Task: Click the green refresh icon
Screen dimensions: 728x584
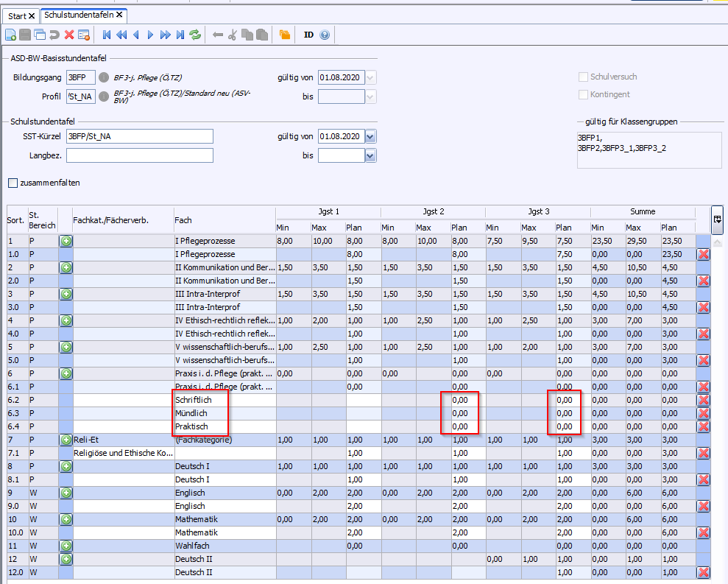Action: 195,35
